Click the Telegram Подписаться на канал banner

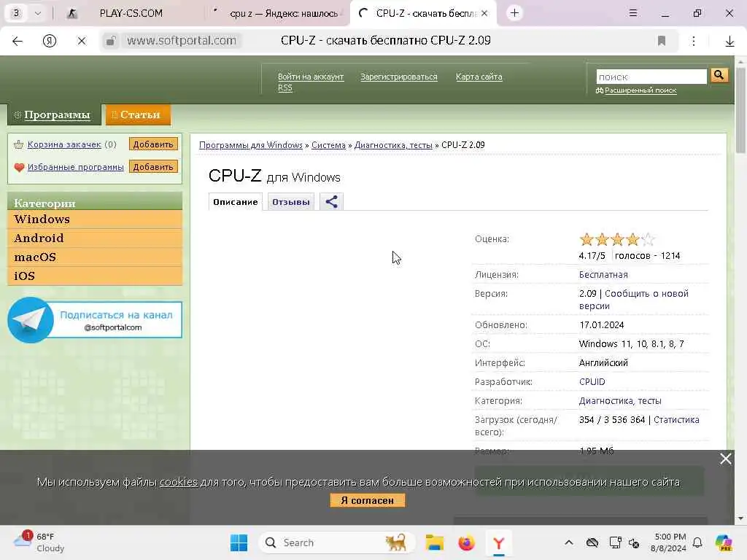click(x=95, y=320)
